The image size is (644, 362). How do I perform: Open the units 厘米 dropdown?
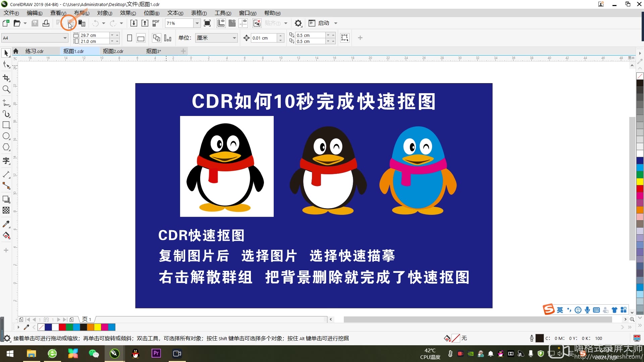tap(234, 38)
